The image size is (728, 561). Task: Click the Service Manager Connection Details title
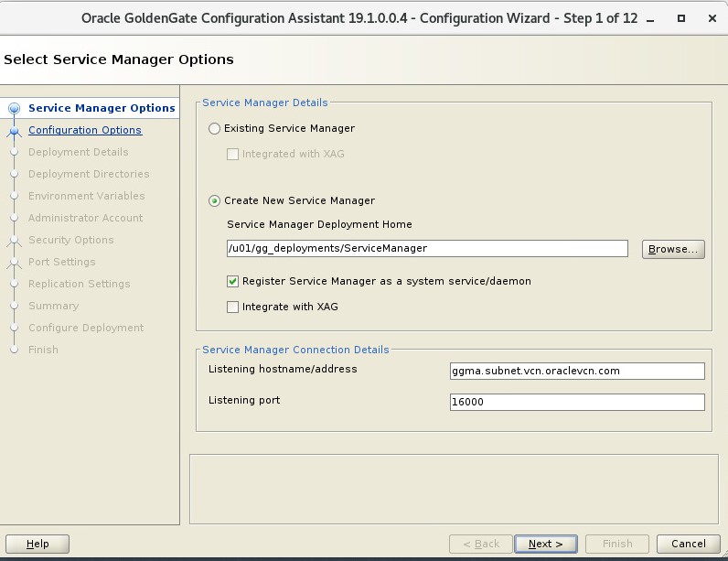tap(295, 350)
